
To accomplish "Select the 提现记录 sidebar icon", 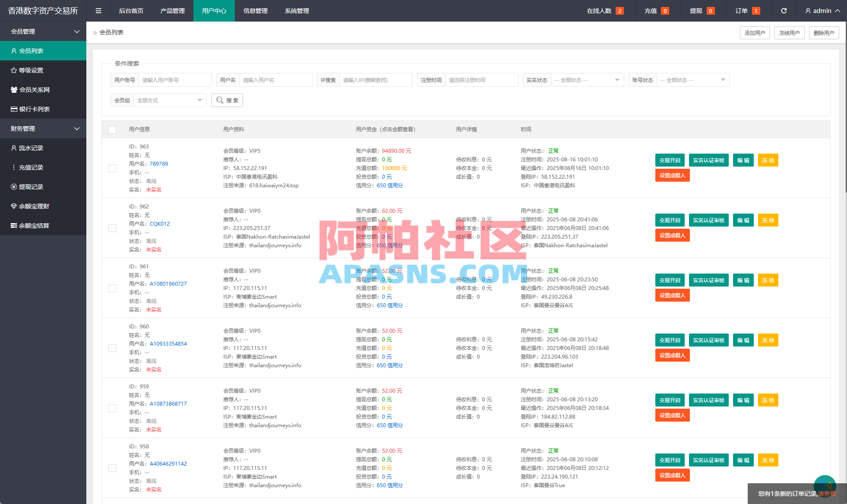I will click(x=13, y=186).
